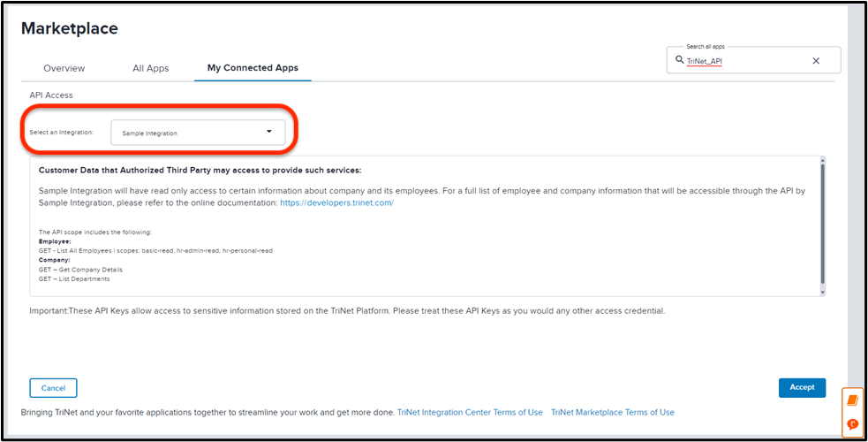This screenshot has height=442, width=868.
Task: Click the bold 'Employee:' scope heading
Action: [55, 241]
